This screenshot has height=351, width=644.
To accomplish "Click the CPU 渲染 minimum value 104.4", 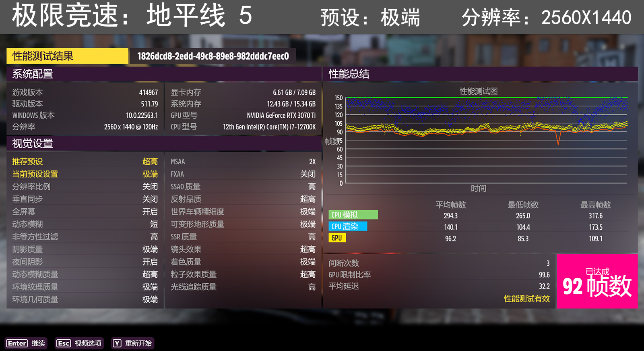I will point(523,227).
